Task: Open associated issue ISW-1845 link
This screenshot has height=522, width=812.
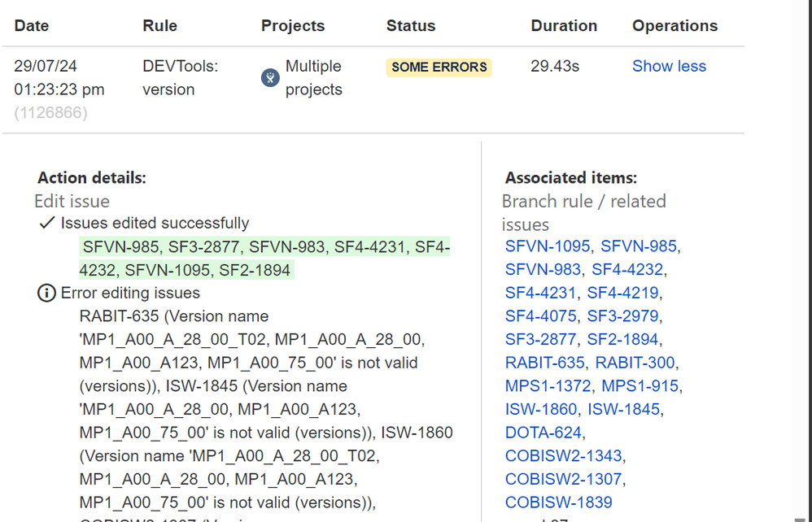Action: pos(623,409)
